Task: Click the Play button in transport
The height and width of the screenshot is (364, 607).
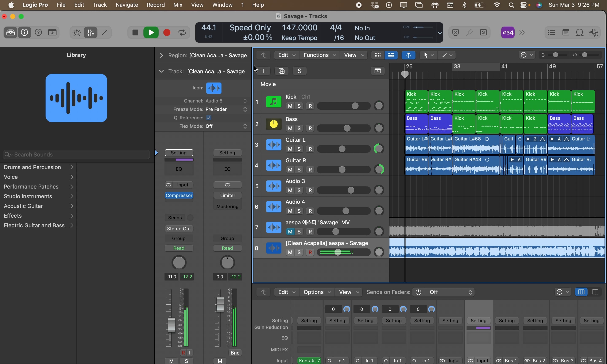Action: [151, 33]
